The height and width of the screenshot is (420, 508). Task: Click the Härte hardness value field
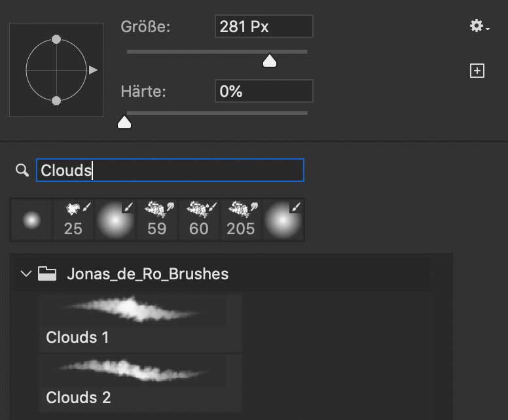click(x=263, y=91)
